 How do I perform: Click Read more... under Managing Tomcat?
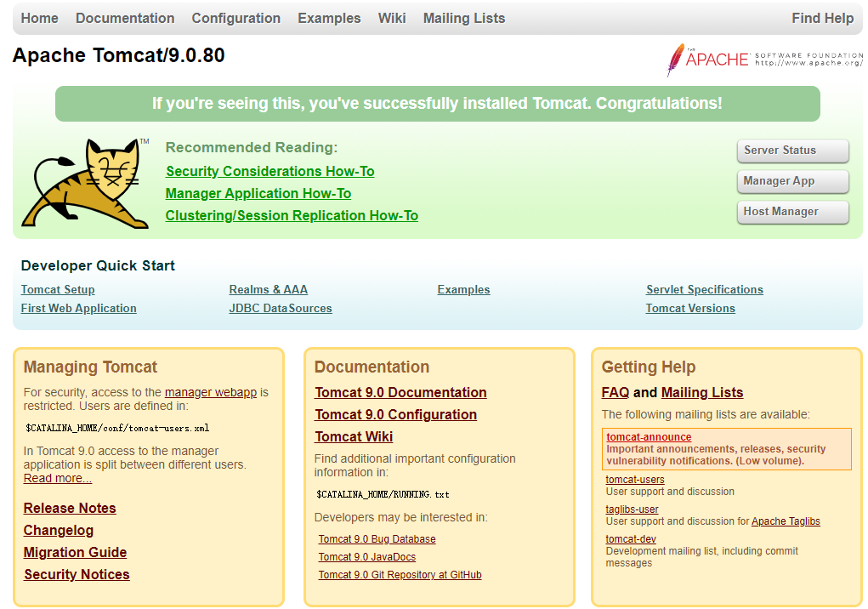pyautogui.click(x=58, y=478)
